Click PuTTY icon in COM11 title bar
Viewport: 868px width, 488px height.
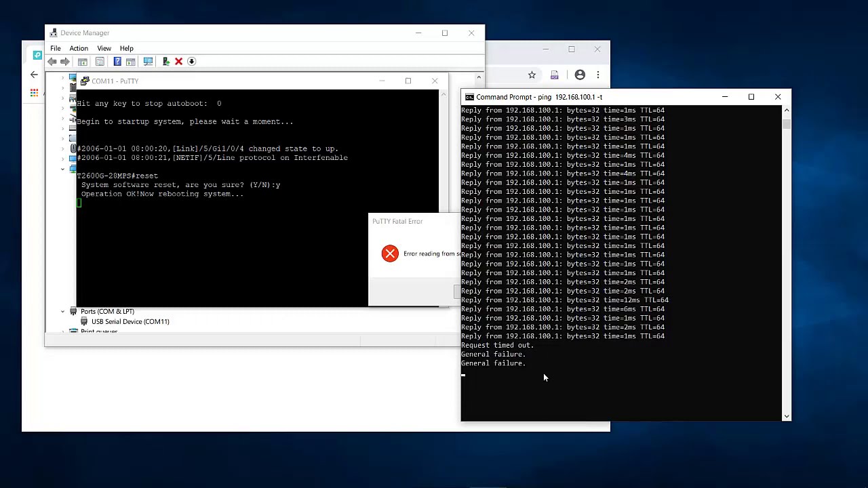(85, 81)
